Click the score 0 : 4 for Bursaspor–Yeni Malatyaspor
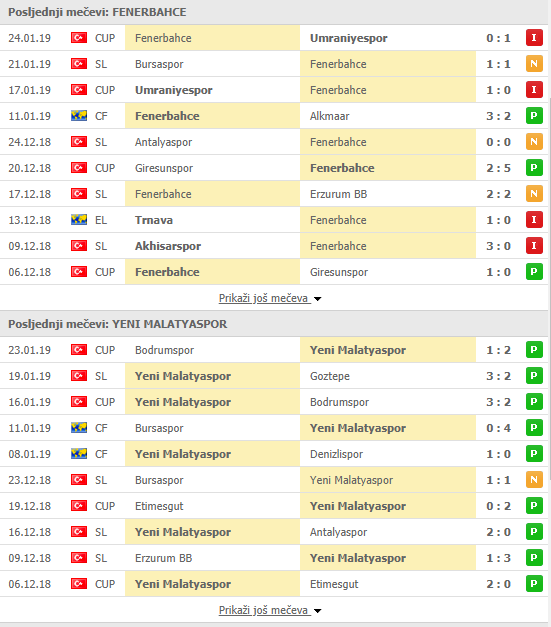This screenshot has width=551, height=627. click(498, 428)
